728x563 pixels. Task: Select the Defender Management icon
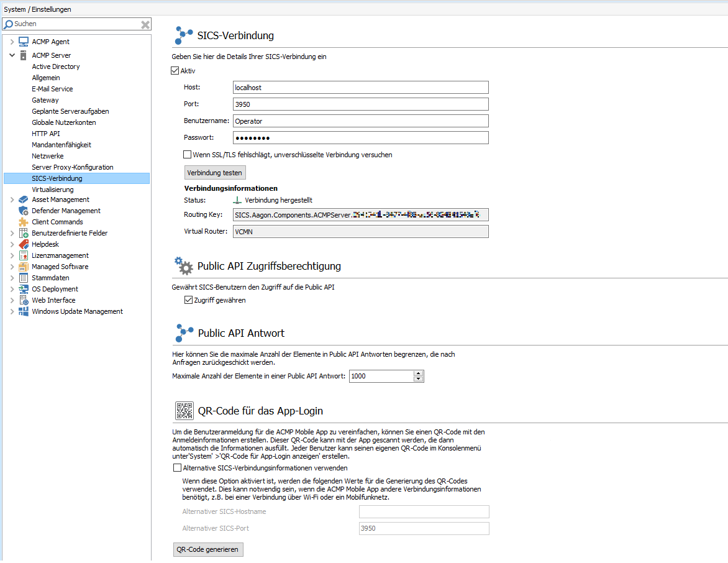[23, 211]
